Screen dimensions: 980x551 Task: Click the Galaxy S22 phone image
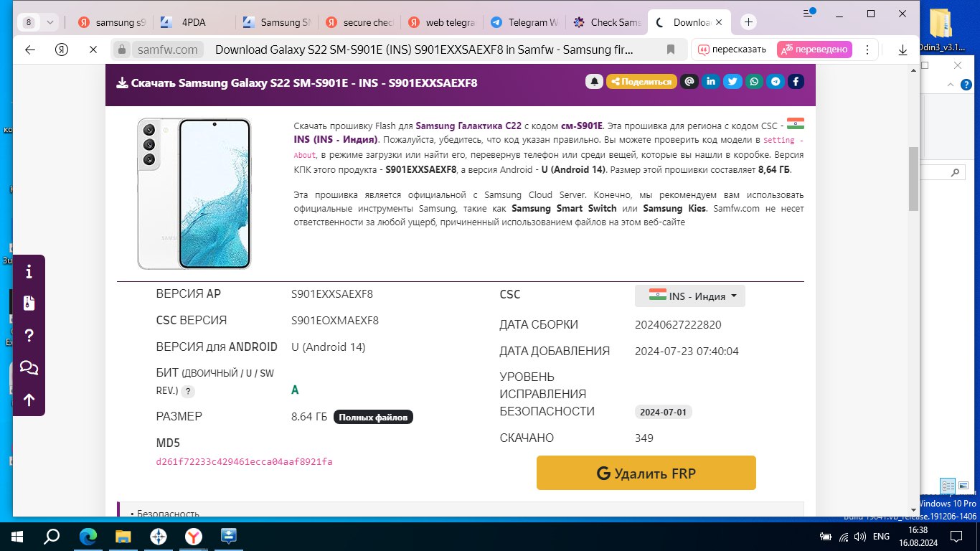[x=194, y=194]
